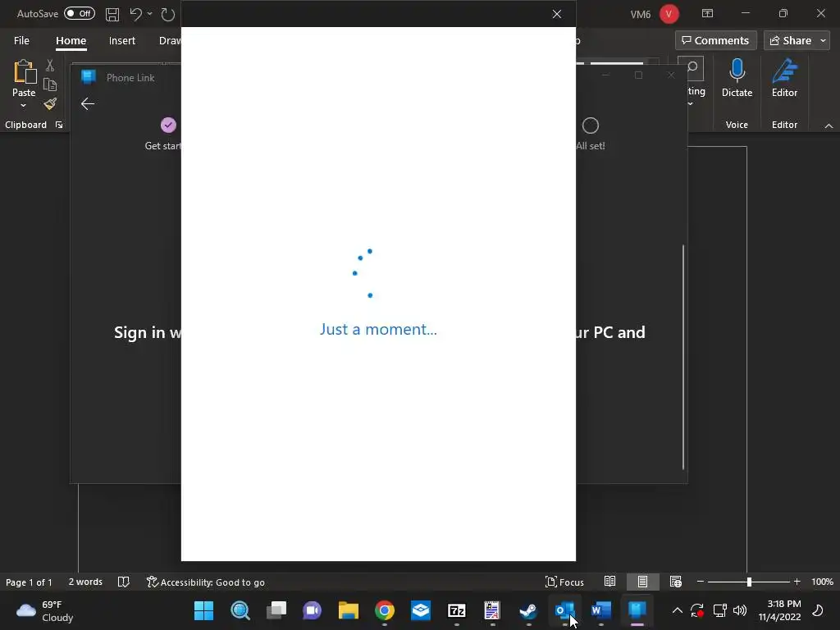The image size is (840, 630).
Task: Enable Focus mode in status bar
Action: click(x=564, y=582)
